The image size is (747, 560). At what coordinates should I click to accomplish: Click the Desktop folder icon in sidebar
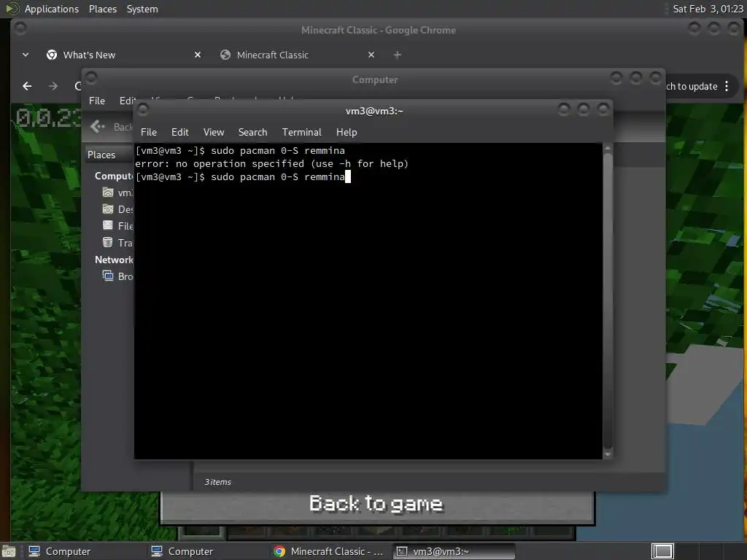click(x=108, y=209)
